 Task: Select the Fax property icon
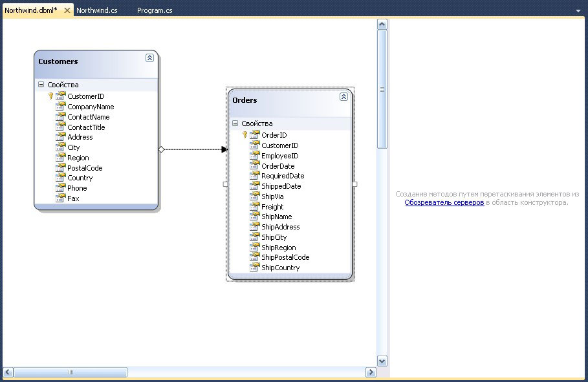[x=60, y=198]
